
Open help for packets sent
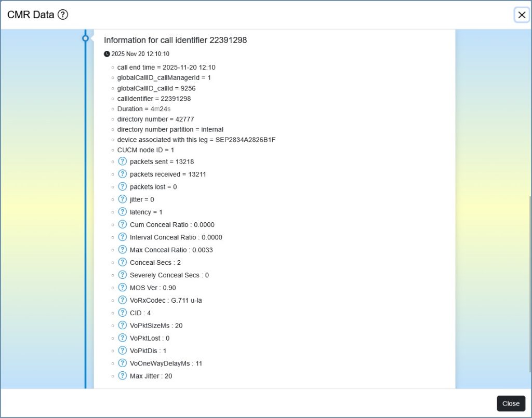123,161
